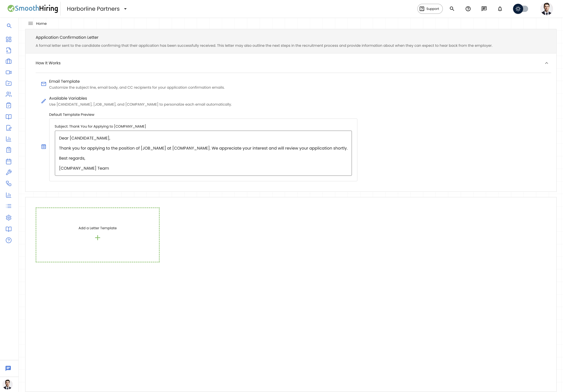This screenshot has height=392, width=563.
Task: Click the envelope Email Template icon
Action: tap(44, 84)
